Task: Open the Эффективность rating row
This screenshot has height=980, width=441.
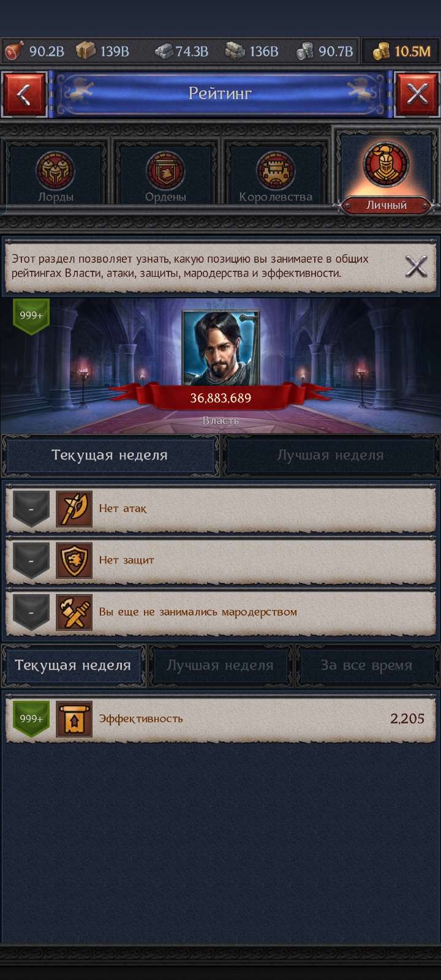Action: point(221,718)
